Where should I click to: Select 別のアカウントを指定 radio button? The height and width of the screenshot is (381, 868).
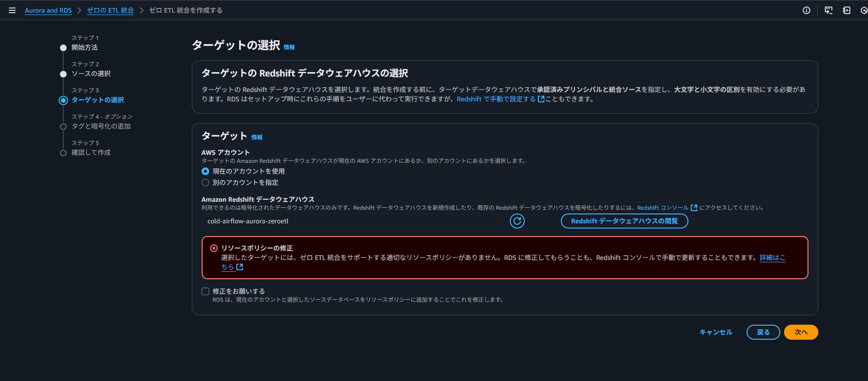pyautogui.click(x=205, y=183)
